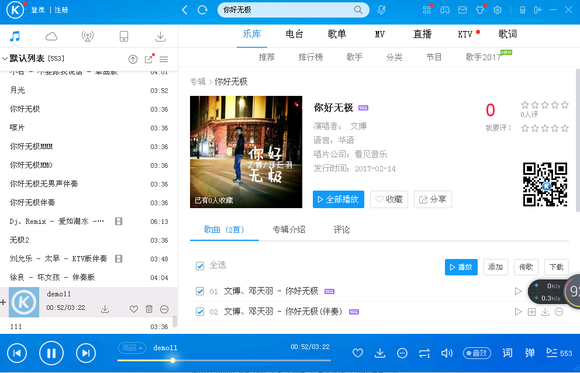Toggle the 音效 sound effect button
Image resolution: width=580 pixels, height=373 pixels.
(477, 353)
